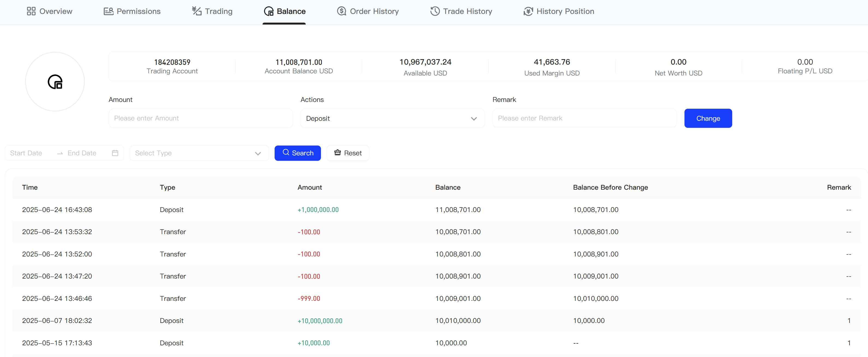Open the History Position tab
Screen dimensions: 868x357
559,11
